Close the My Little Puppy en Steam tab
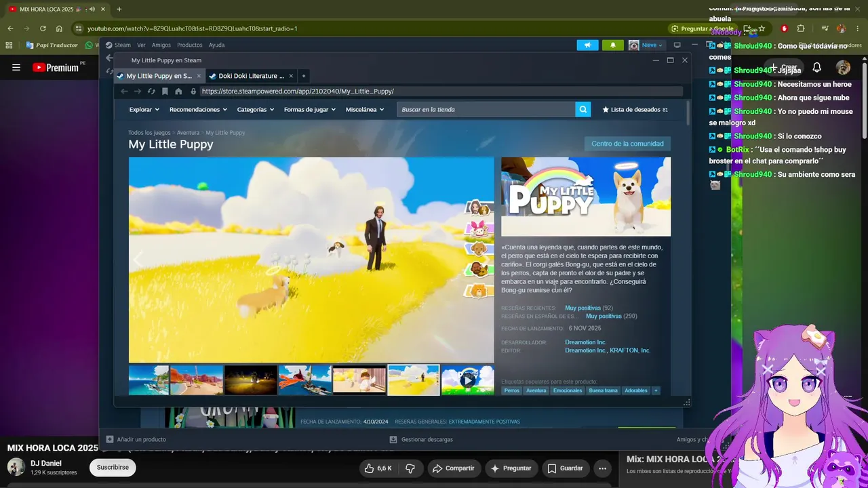Image resolution: width=868 pixels, height=488 pixels. pyautogui.click(x=199, y=76)
